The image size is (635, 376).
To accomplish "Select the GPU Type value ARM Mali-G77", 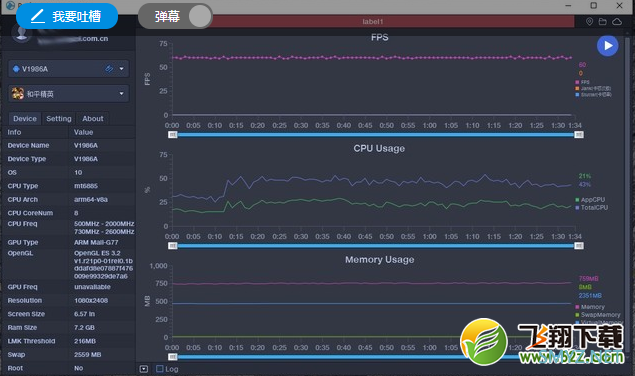I will tap(96, 242).
